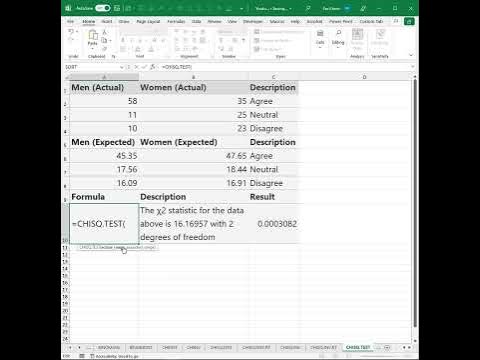
Task: Click the green Share button
Action: [x=409, y=21]
